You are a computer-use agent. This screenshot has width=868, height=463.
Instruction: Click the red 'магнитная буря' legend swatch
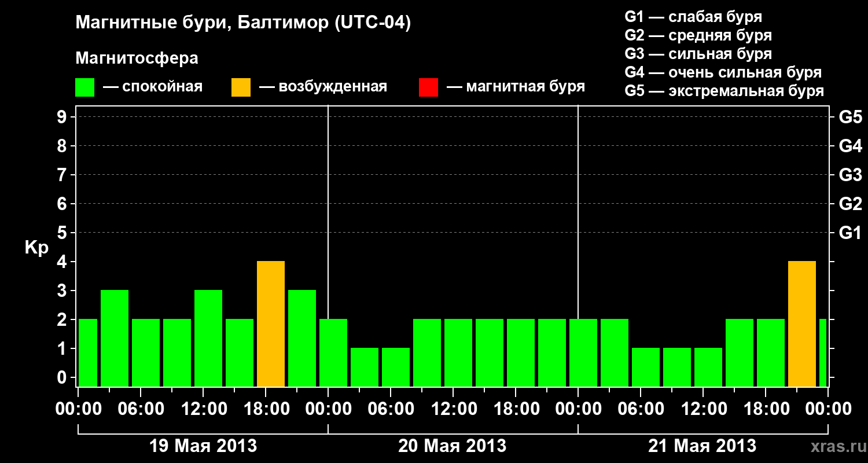[429, 87]
